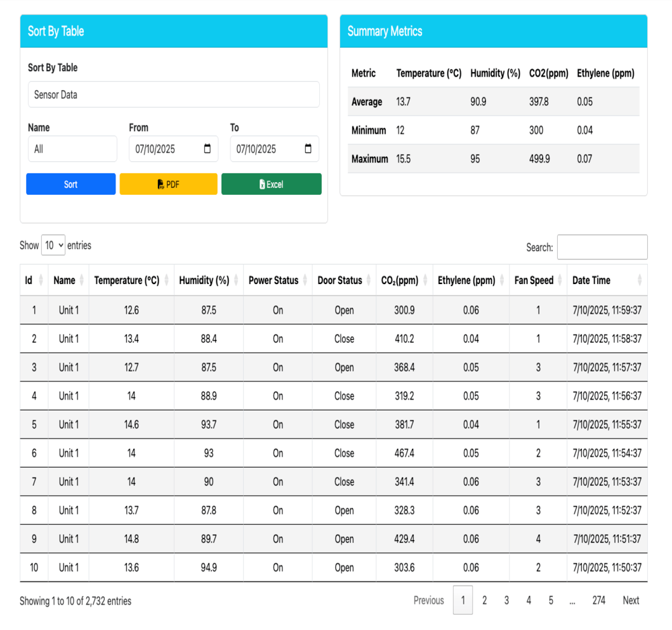Open the From date calendar picker icon

click(207, 149)
